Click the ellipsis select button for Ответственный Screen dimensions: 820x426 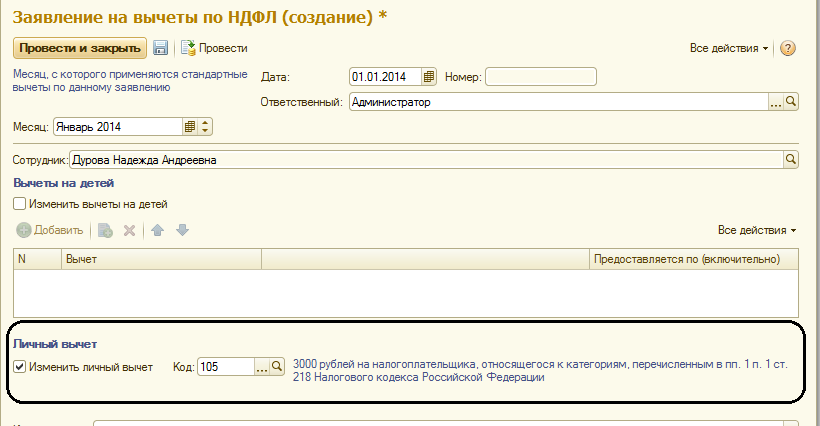[x=776, y=102]
